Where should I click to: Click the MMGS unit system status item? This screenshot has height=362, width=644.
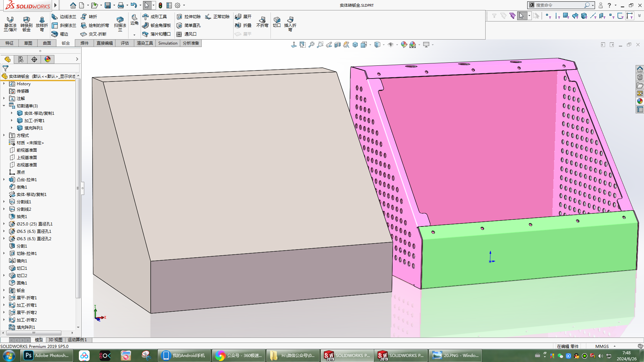coord(602,346)
